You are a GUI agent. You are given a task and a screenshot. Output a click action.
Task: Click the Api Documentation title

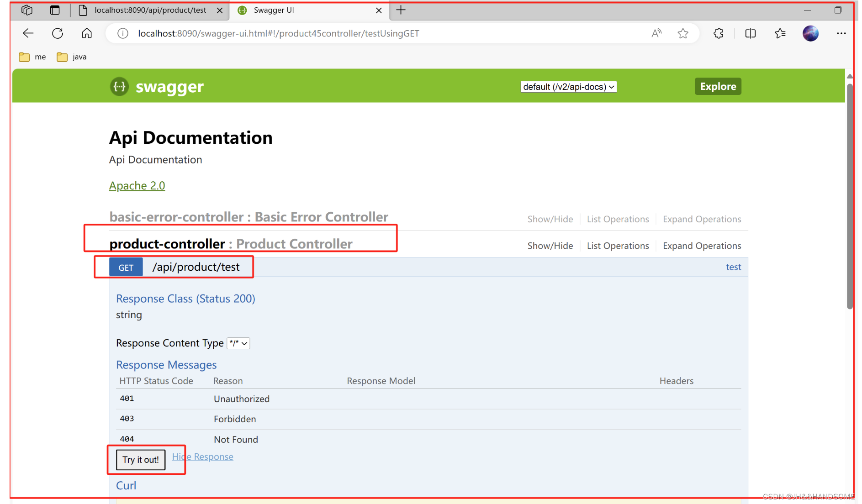coord(191,138)
